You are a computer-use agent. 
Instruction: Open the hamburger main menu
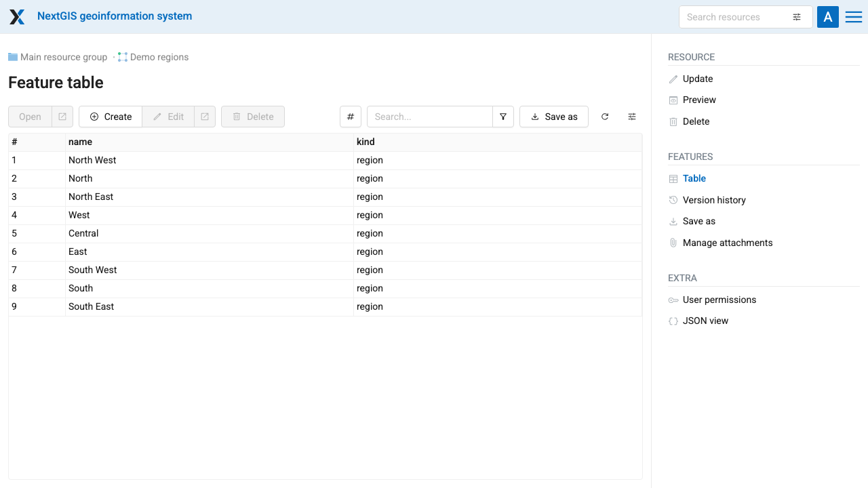click(854, 17)
